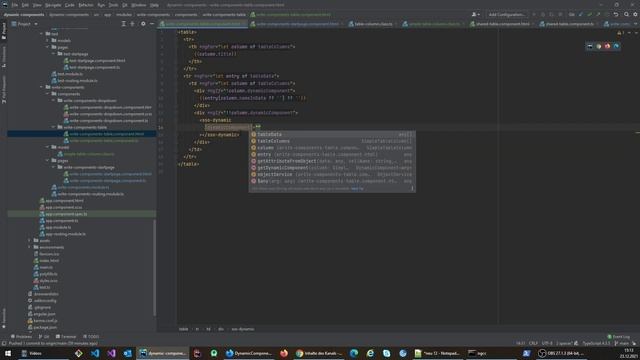Image resolution: width=640 pixels, height=360 pixels.
Task: Open the Navigate menu
Action: (x=53, y=5)
